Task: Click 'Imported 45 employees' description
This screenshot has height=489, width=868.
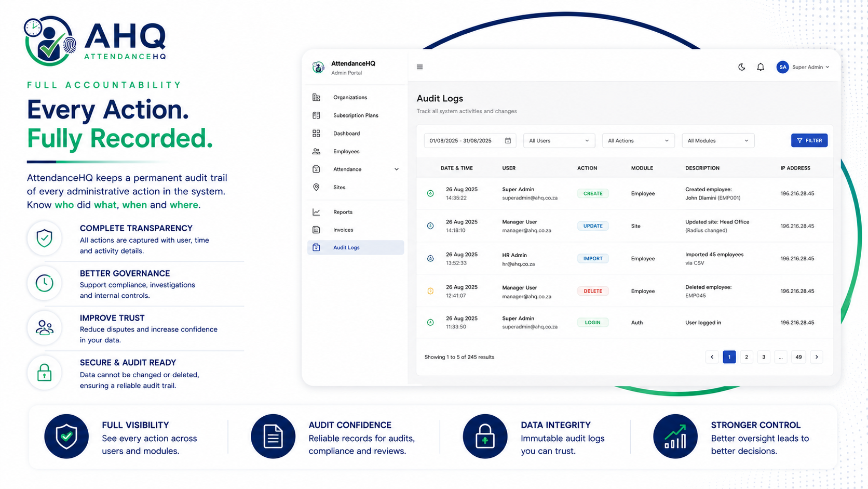Action: (714, 255)
